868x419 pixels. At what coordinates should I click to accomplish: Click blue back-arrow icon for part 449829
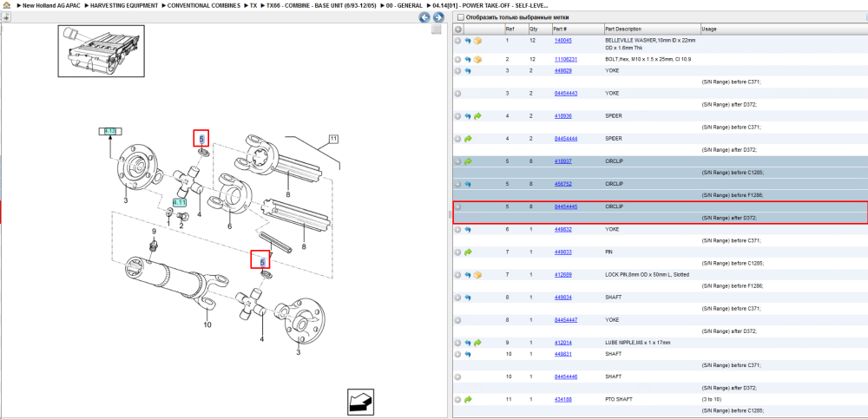[x=468, y=71]
